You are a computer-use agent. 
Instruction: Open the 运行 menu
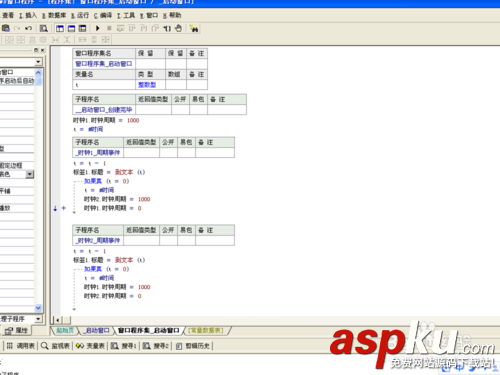coord(80,15)
